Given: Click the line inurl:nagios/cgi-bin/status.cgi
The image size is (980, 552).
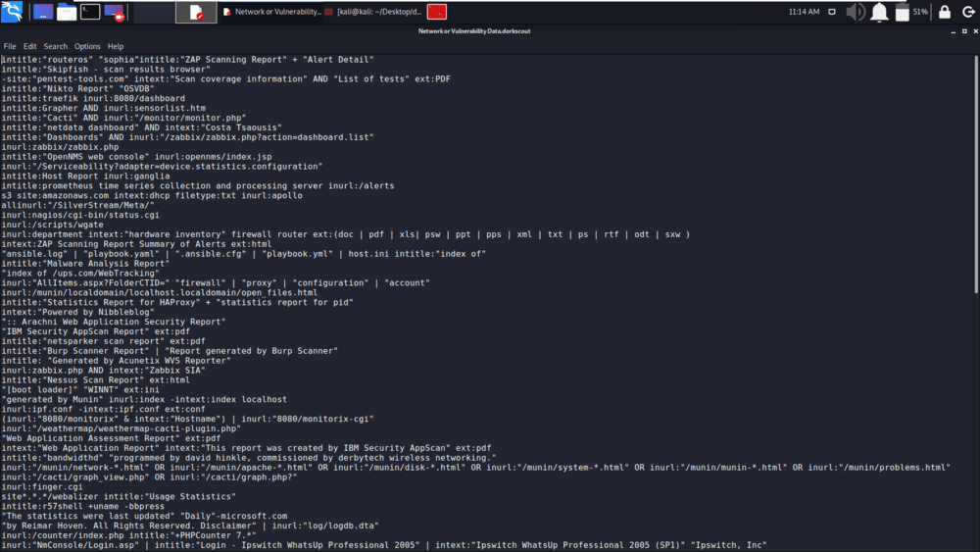Looking at the screenshot, I should tap(80, 215).
